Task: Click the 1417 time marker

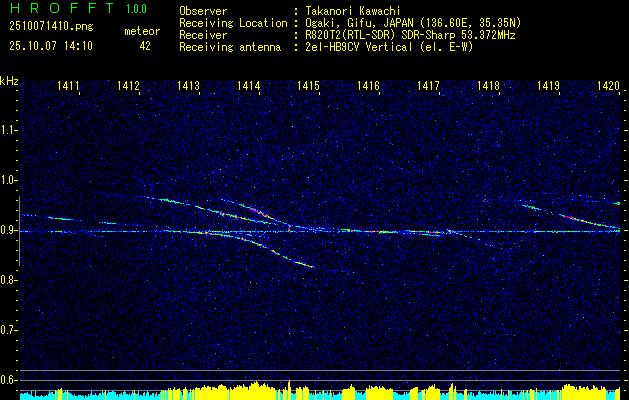Action: point(428,85)
